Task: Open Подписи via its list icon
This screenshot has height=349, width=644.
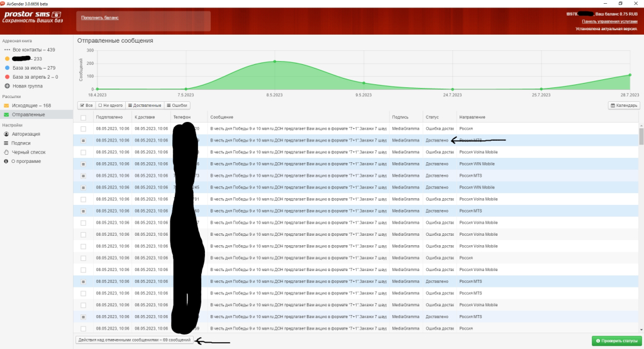Action: point(6,143)
